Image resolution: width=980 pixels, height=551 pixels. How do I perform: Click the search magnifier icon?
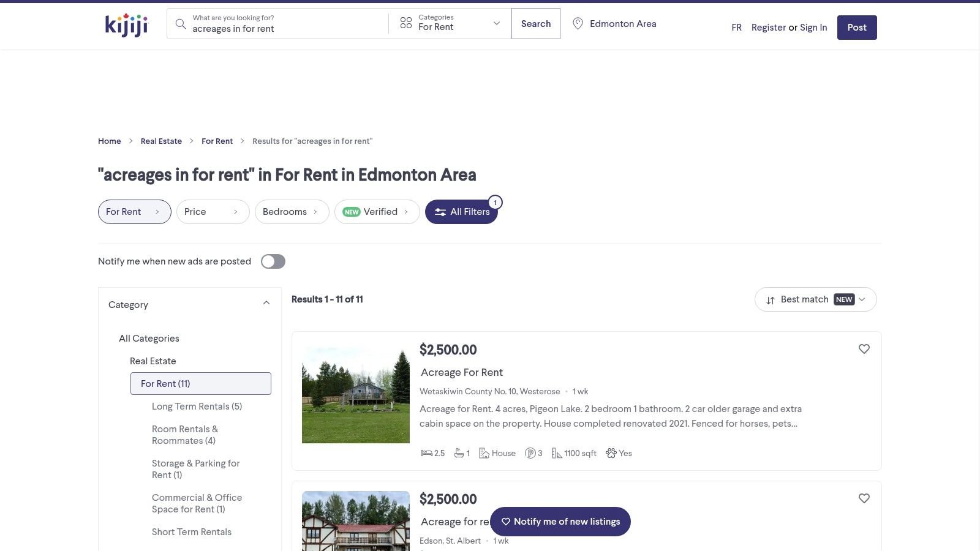point(180,24)
